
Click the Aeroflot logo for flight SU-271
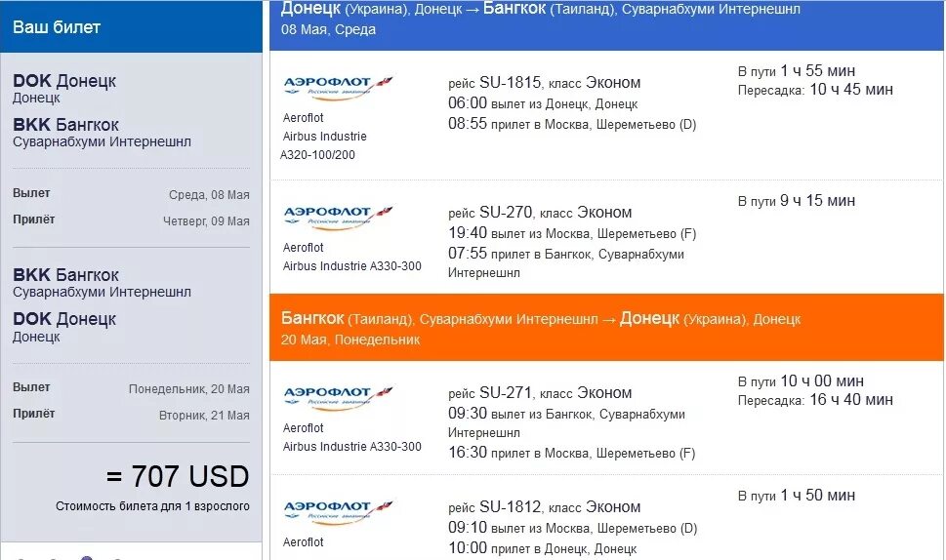(338, 398)
